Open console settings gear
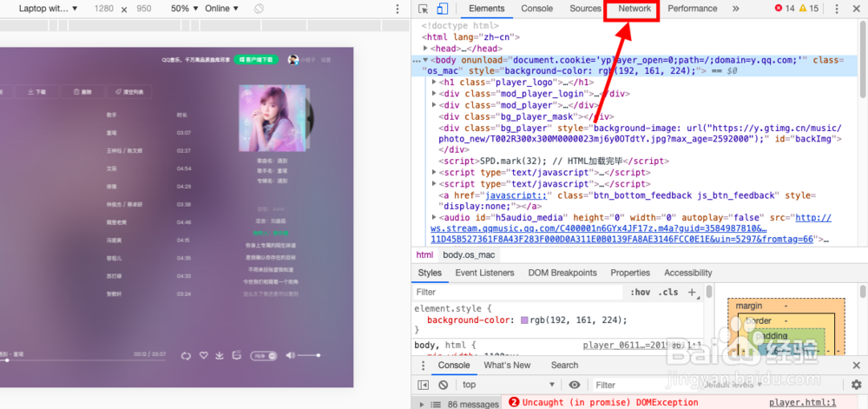 click(x=857, y=385)
